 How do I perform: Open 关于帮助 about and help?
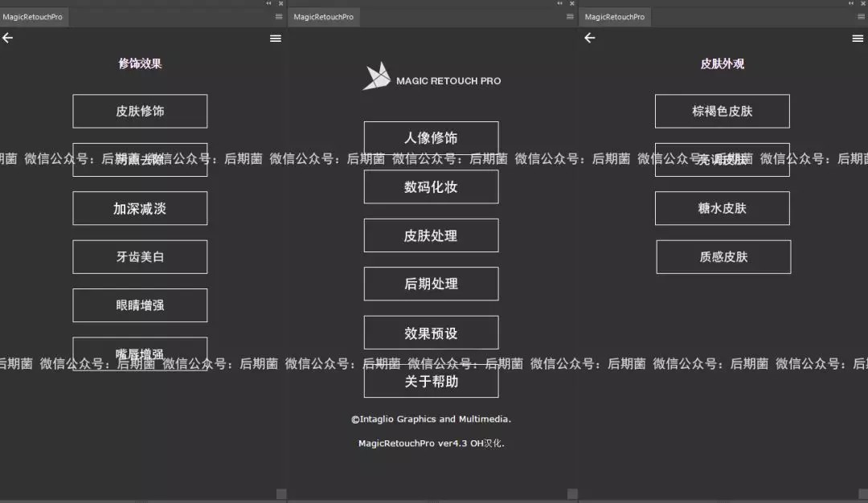(x=432, y=381)
